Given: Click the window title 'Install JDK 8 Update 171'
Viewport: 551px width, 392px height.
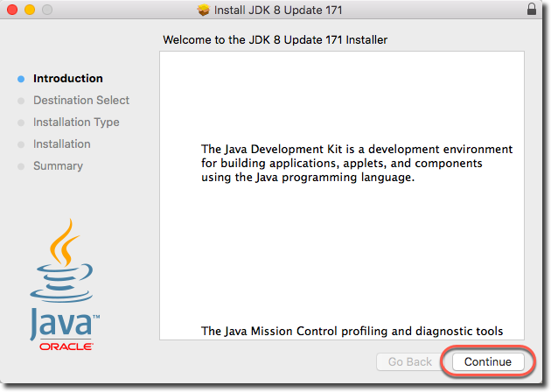Looking at the screenshot, I should (x=278, y=10).
